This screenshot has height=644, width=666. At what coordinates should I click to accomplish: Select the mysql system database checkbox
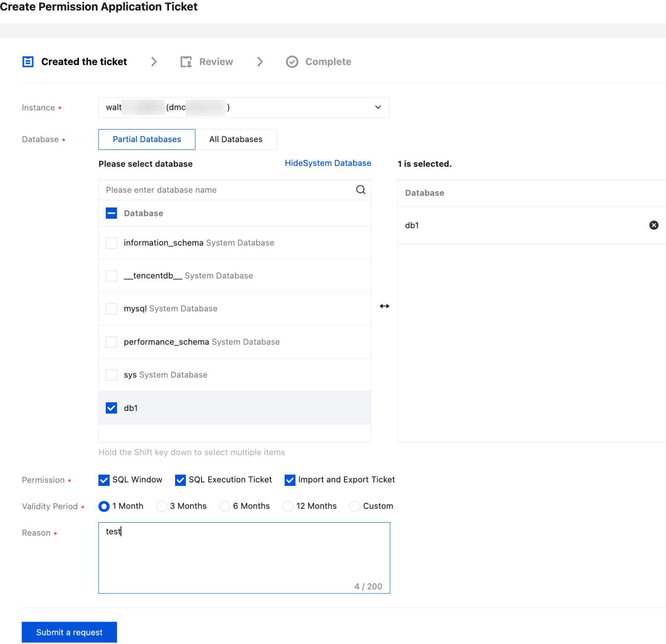(111, 309)
